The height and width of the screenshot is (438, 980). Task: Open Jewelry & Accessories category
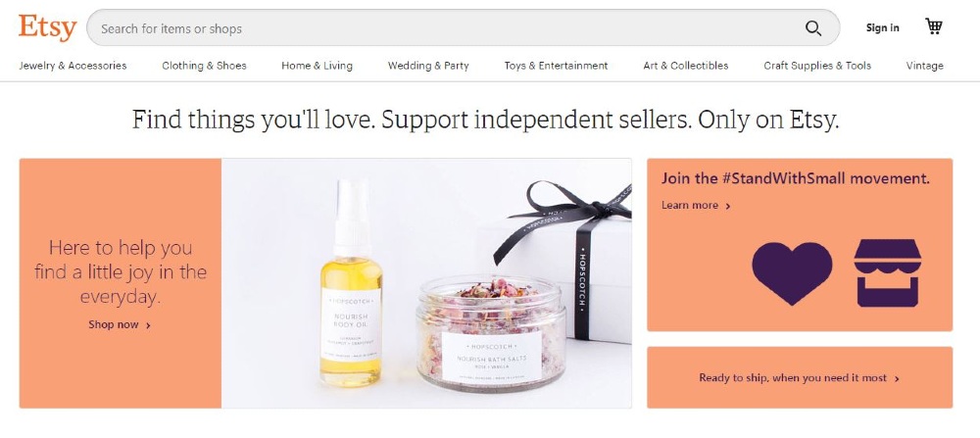[x=73, y=66]
